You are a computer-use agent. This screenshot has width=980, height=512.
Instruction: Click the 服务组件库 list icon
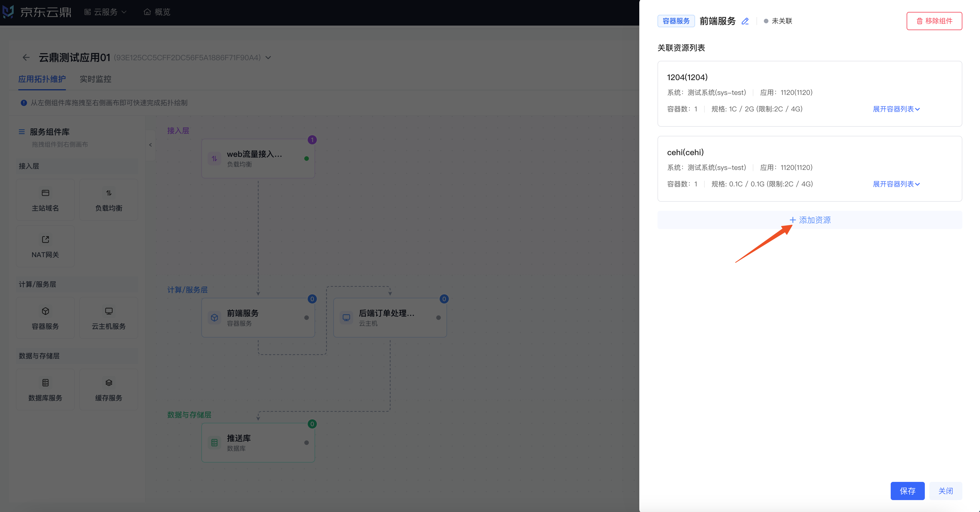point(22,132)
